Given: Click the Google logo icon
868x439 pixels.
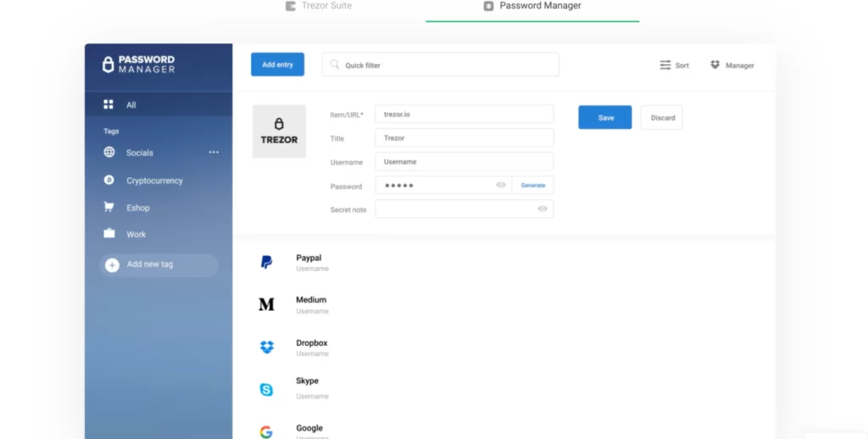Looking at the screenshot, I should [x=266, y=432].
